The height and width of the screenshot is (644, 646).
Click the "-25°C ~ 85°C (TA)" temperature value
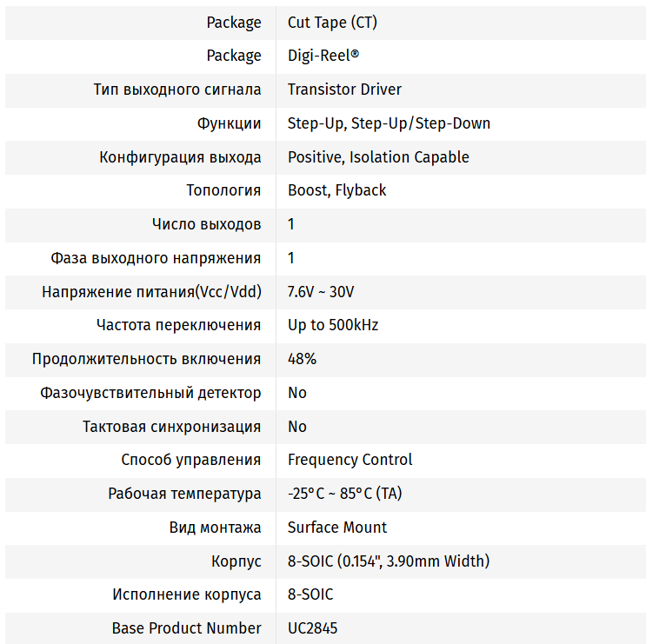[344, 494]
